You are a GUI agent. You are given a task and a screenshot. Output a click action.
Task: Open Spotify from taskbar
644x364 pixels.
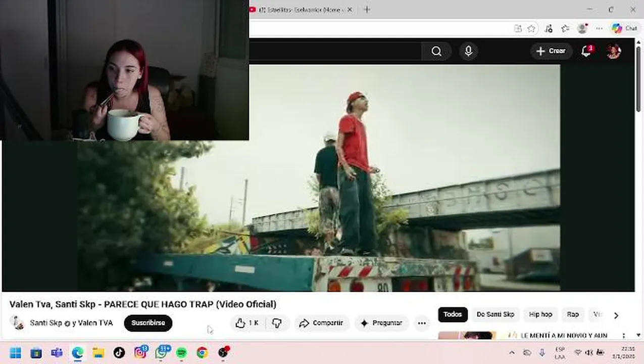pyautogui.click(x=181, y=353)
